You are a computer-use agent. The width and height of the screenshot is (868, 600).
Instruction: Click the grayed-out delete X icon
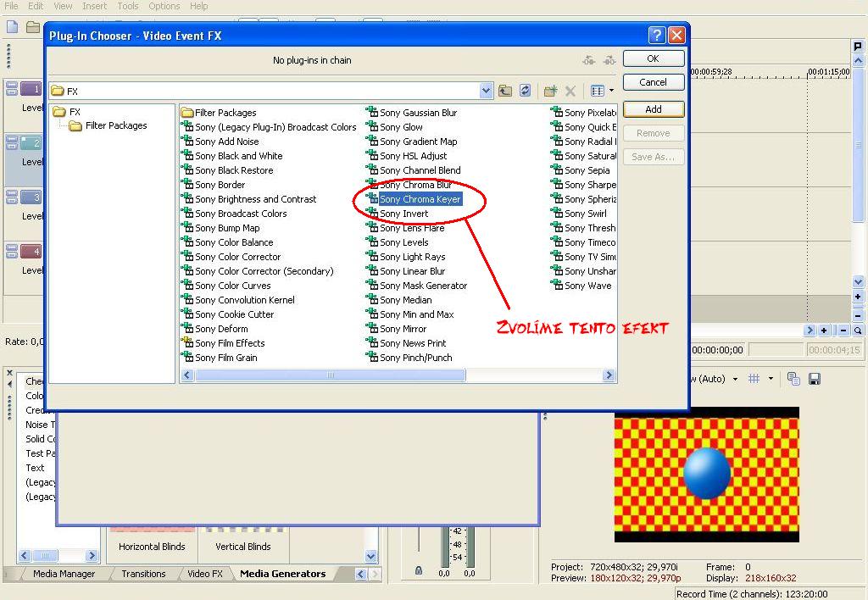(x=570, y=91)
